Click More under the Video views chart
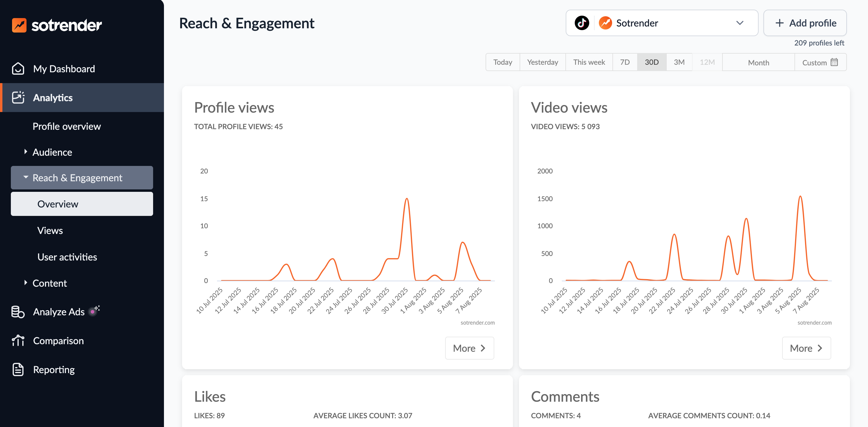This screenshot has height=427, width=868. pyautogui.click(x=806, y=348)
